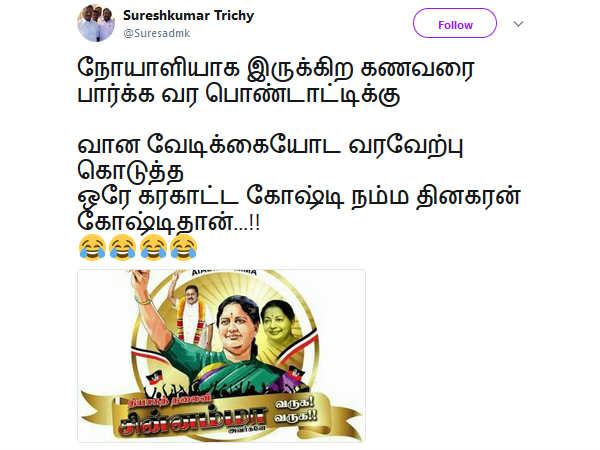This screenshot has width=600, height=450.
Task: Click the small party flag at poster's left
Action: (154, 380)
